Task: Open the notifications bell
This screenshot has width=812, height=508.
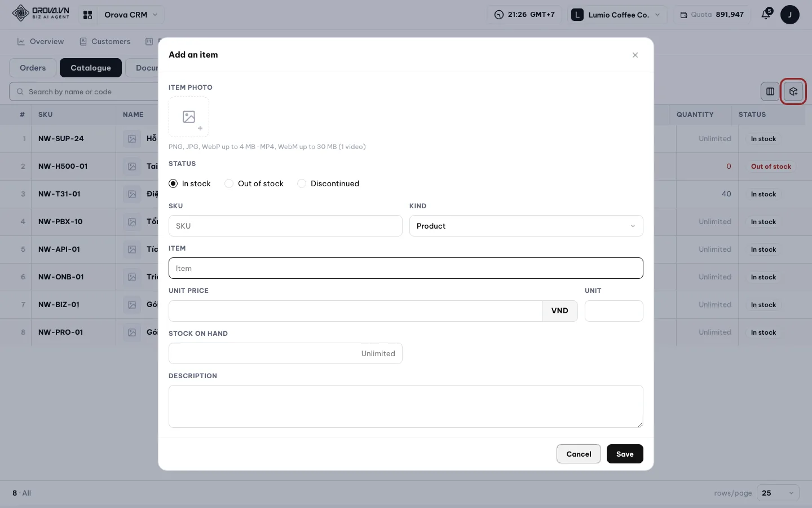Action: (x=766, y=15)
